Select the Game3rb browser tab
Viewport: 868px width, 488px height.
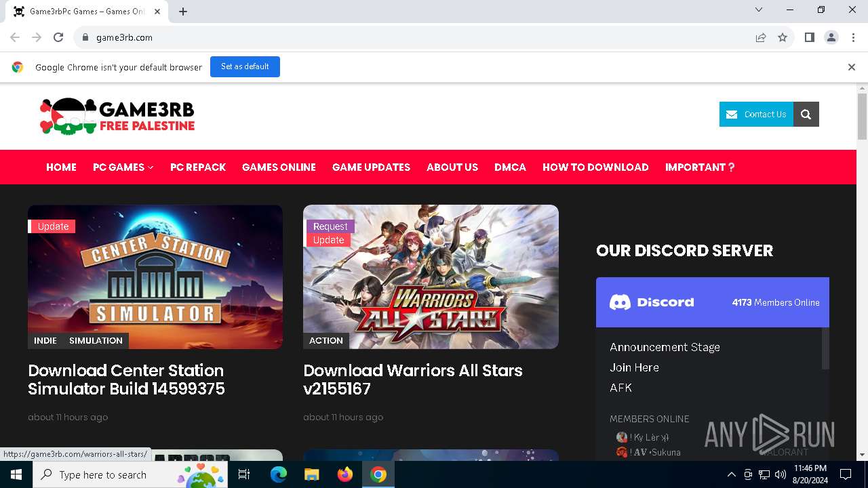coord(88,12)
